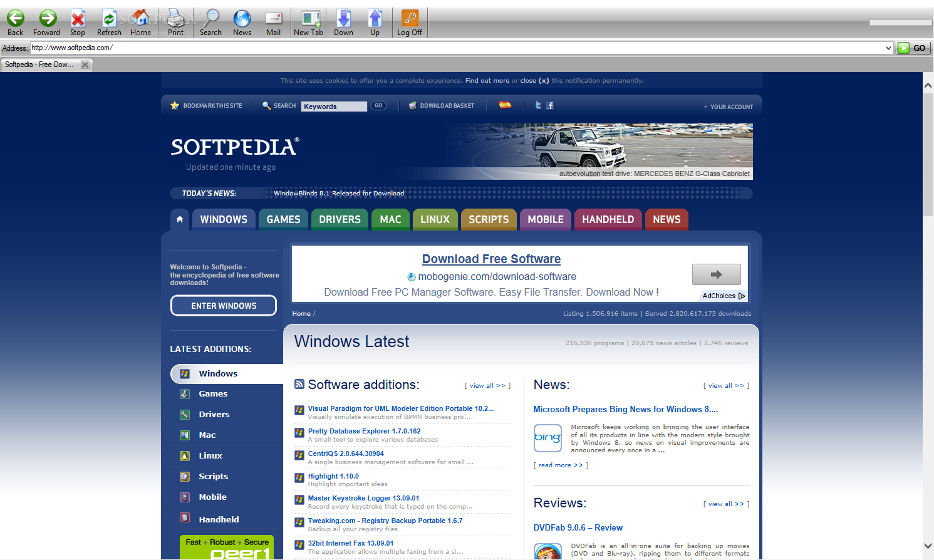Click the address bar URL field

pos(457,48)
